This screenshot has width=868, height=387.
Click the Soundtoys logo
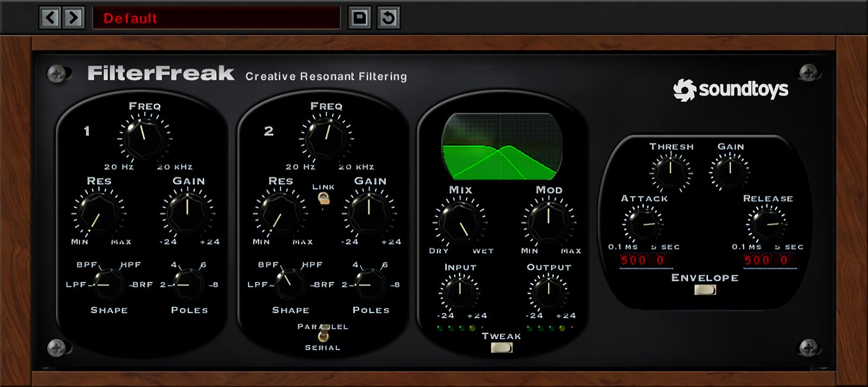[730, 89]
